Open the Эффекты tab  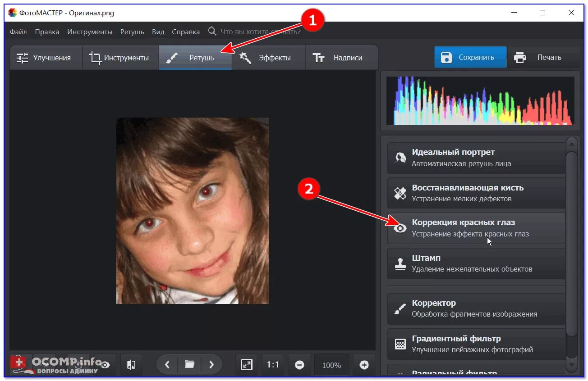269,58
